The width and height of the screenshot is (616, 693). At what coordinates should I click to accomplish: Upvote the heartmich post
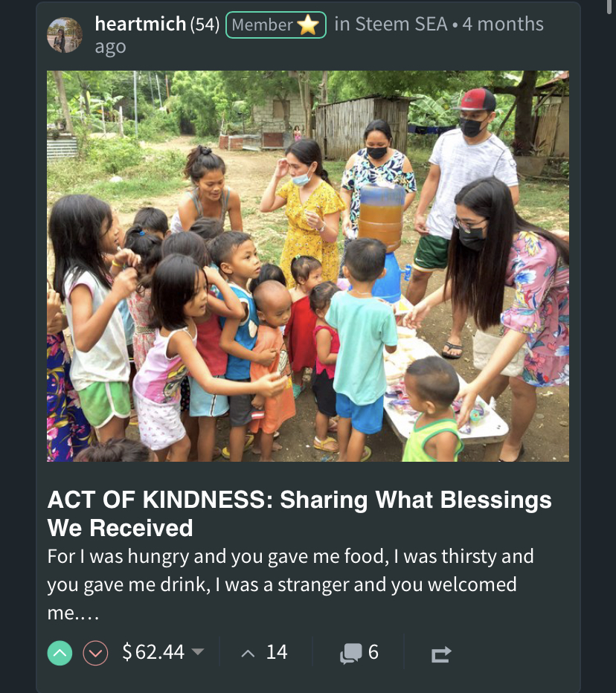click(60, 653)
